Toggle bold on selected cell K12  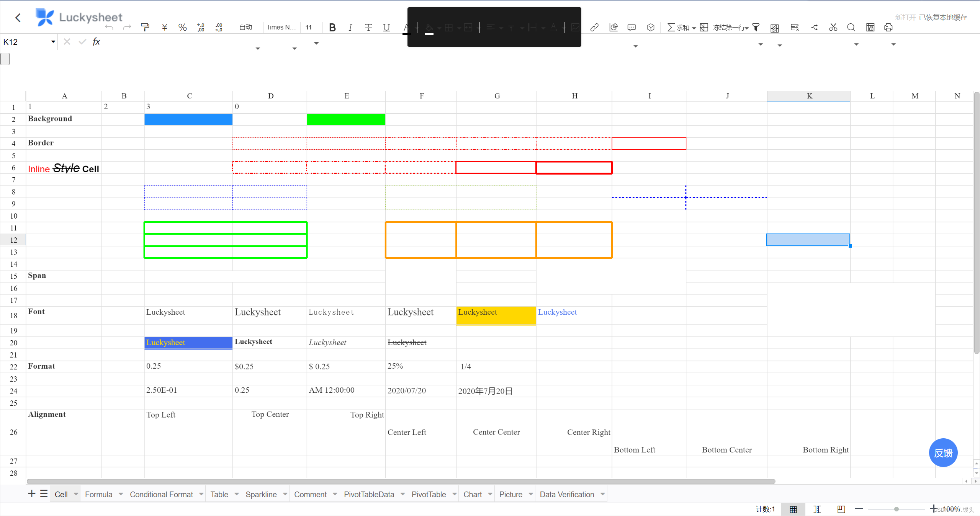332,26
